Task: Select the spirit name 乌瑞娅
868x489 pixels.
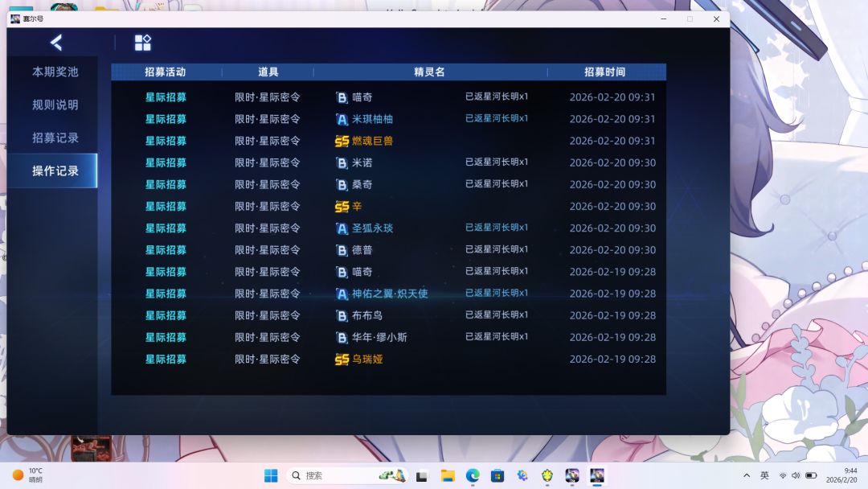Action: click(x=367, y=359)
